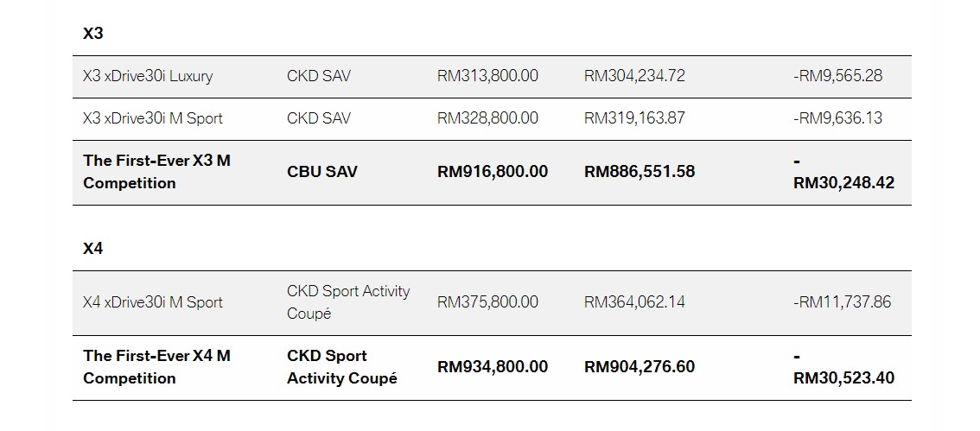Click CKD SAV in the X3 Luxury row
This screenshot has height=431, width=980.
click(x=319, y=76)
